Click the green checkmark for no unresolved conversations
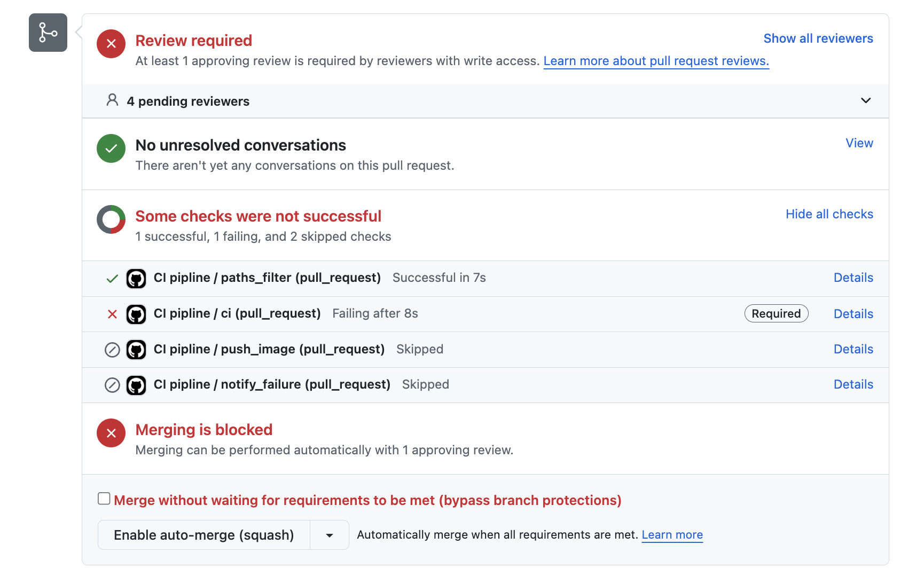This screenshot has width=924, height=576. (111, 148)
